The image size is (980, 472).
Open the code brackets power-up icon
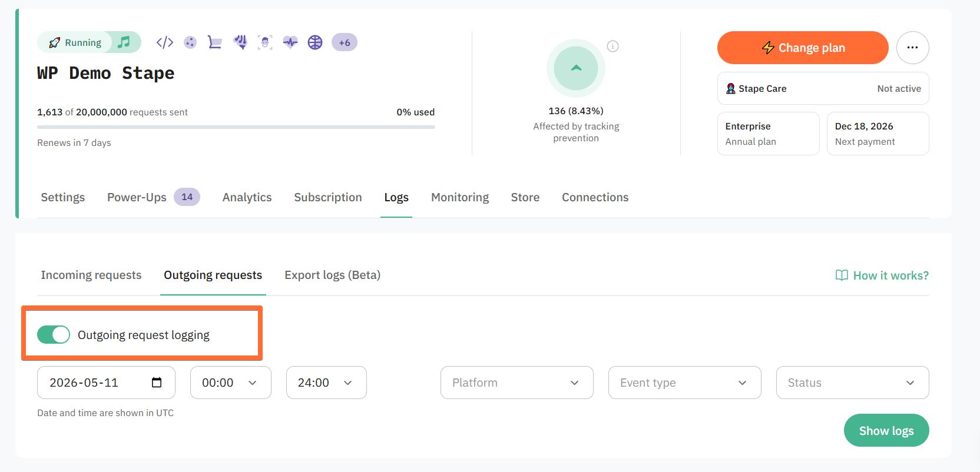pyautogui.click(x=165, y=42)
